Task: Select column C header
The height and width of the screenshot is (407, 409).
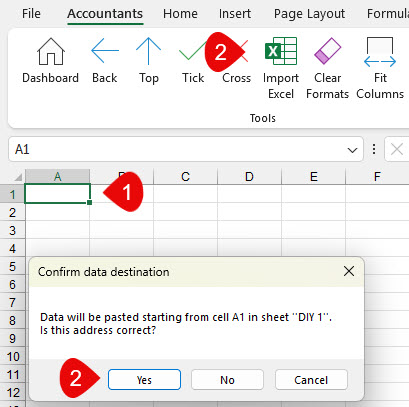Action: click(x=185, y=176)
